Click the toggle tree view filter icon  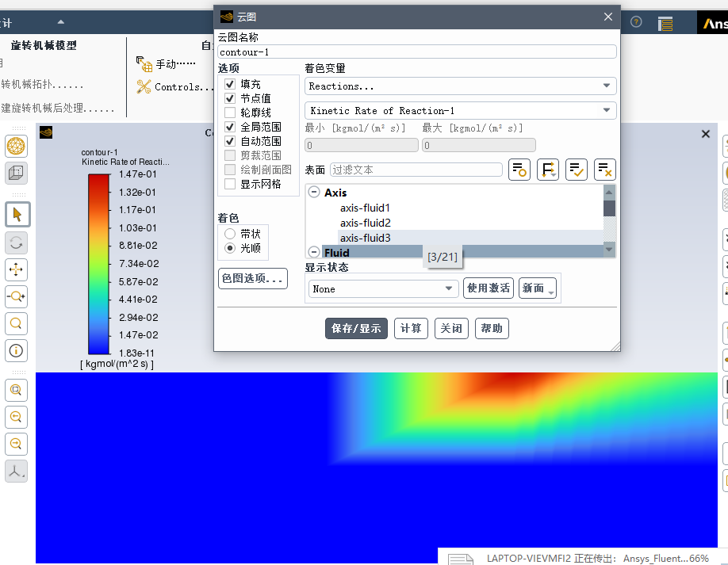[x=547, y=170]
